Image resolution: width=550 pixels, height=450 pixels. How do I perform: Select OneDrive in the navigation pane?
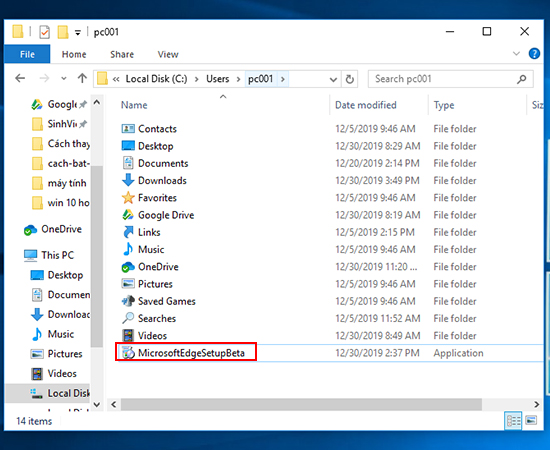[53, 229]
